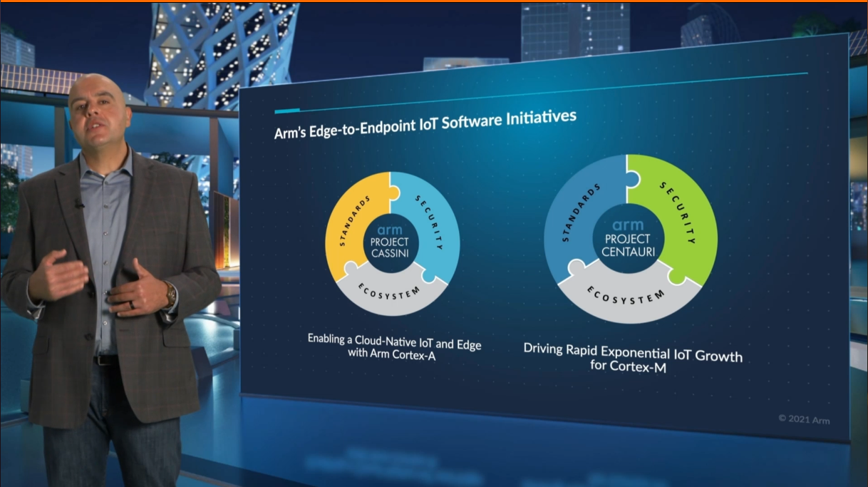Click the "© 2021 Arm" copyright text
This screenshot has width=868, height=487.
pos(804,420)
